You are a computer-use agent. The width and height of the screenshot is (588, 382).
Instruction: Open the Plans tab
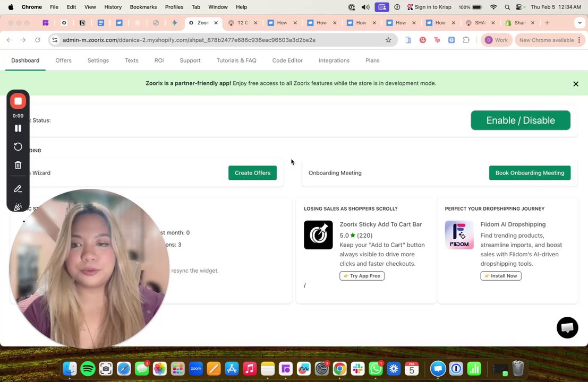pos(372,60)
